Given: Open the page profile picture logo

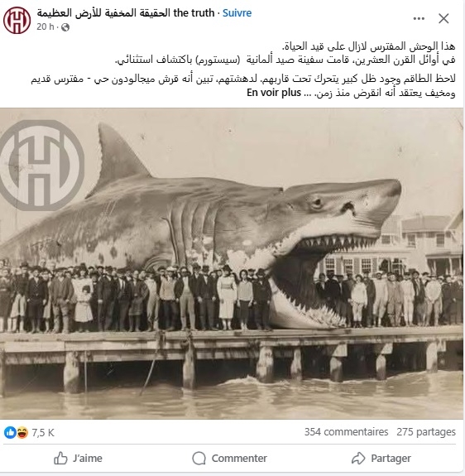Looking at the screenshot, I should tap(17, 20).
